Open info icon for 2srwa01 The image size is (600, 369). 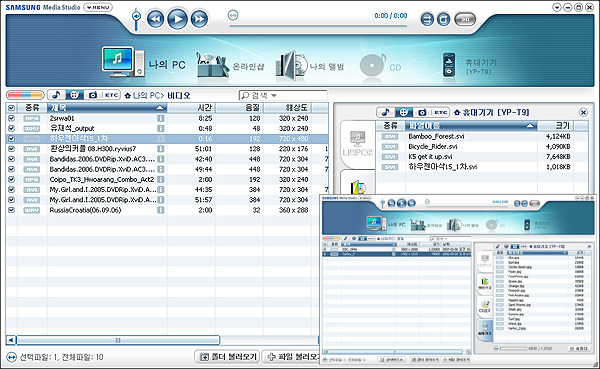tap(161, 118)
